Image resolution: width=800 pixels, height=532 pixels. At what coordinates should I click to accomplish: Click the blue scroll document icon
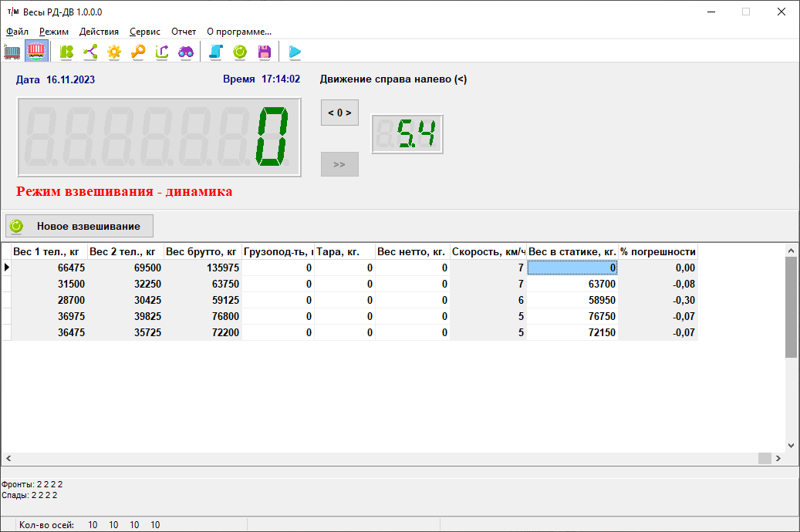tap(216, 52)
